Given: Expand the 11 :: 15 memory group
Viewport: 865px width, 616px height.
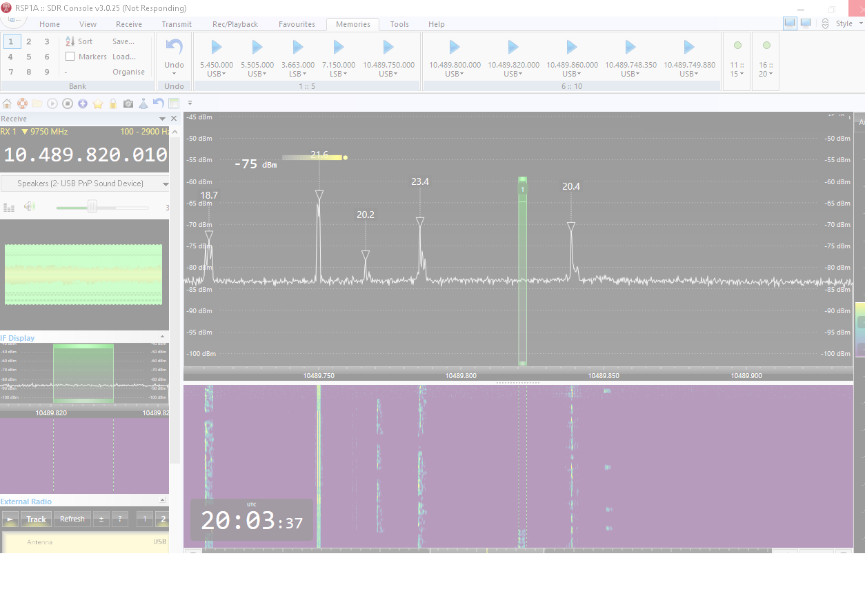Looking at the screenshot, I should [x=737, y=70].
